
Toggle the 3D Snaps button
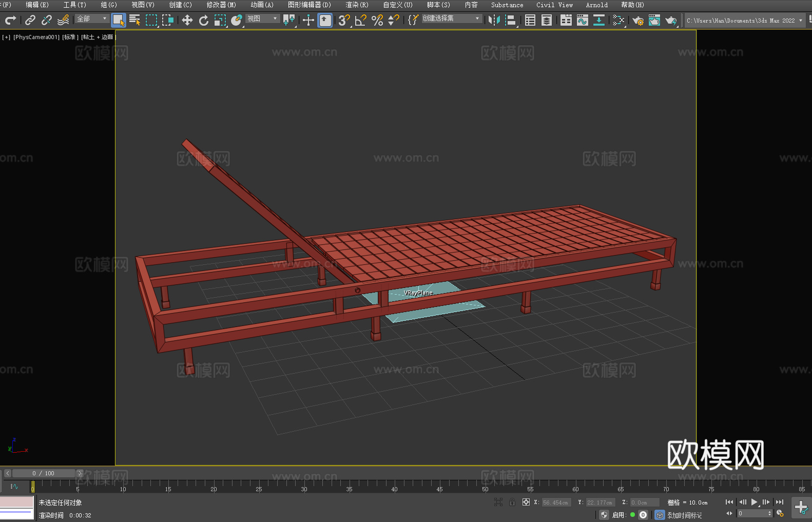click(x=344, y=20)
